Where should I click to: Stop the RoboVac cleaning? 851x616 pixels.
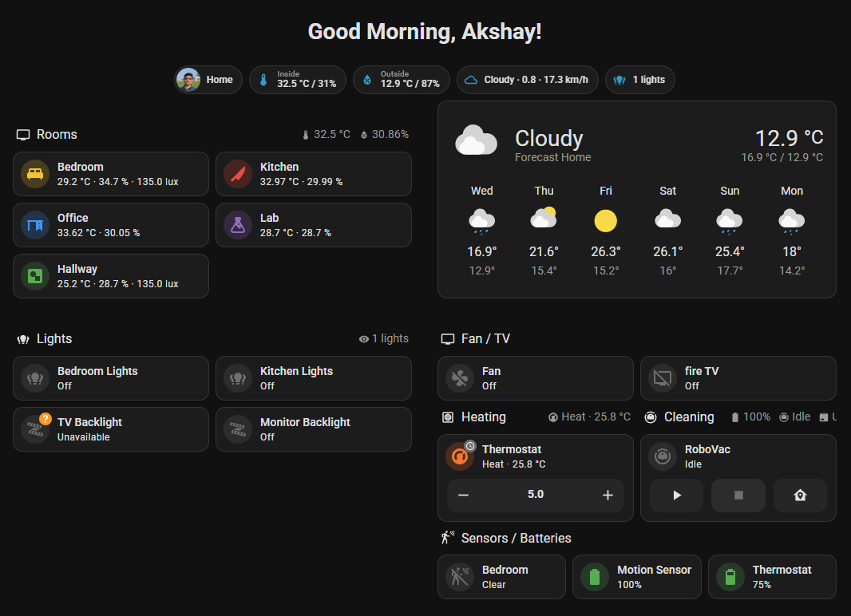(738, 495)
